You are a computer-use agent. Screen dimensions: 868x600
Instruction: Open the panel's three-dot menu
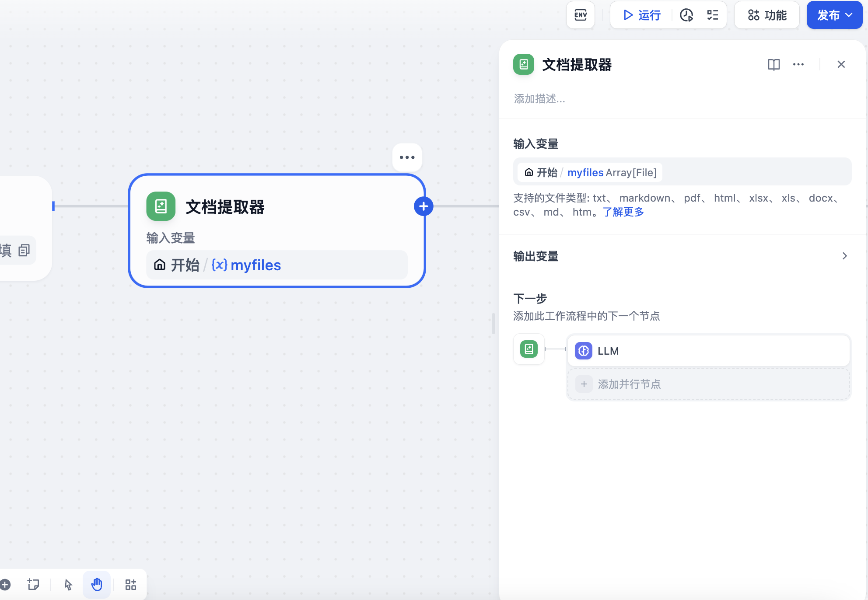798,64
